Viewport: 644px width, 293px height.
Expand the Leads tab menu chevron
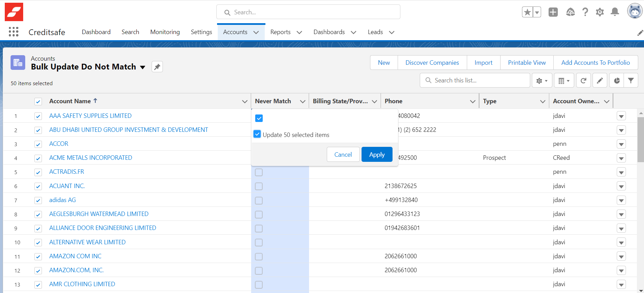click(x=392, y=32)
